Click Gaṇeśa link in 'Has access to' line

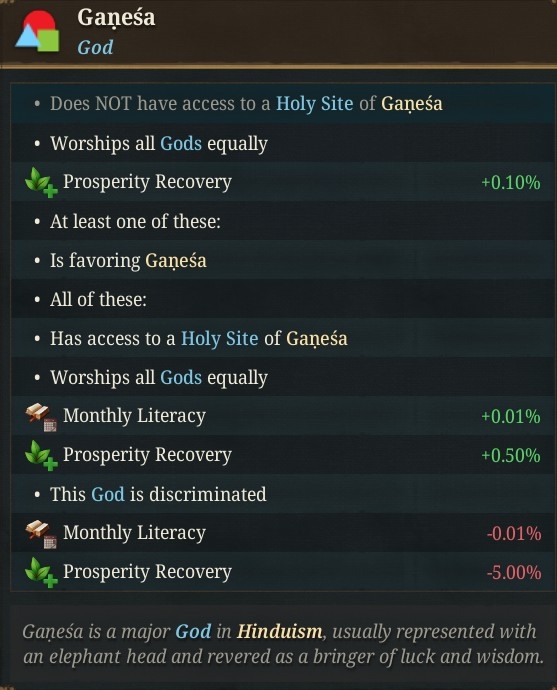317,339
